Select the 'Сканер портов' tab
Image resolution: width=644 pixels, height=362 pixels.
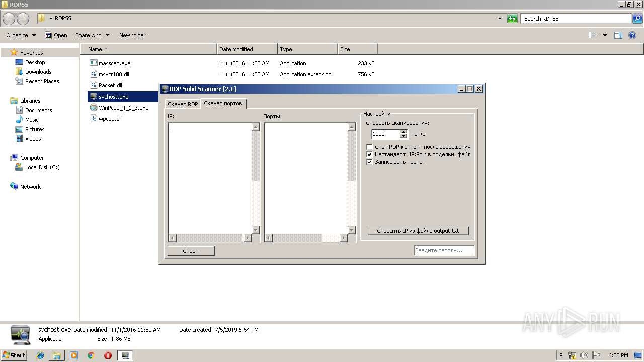click(223, 103)
